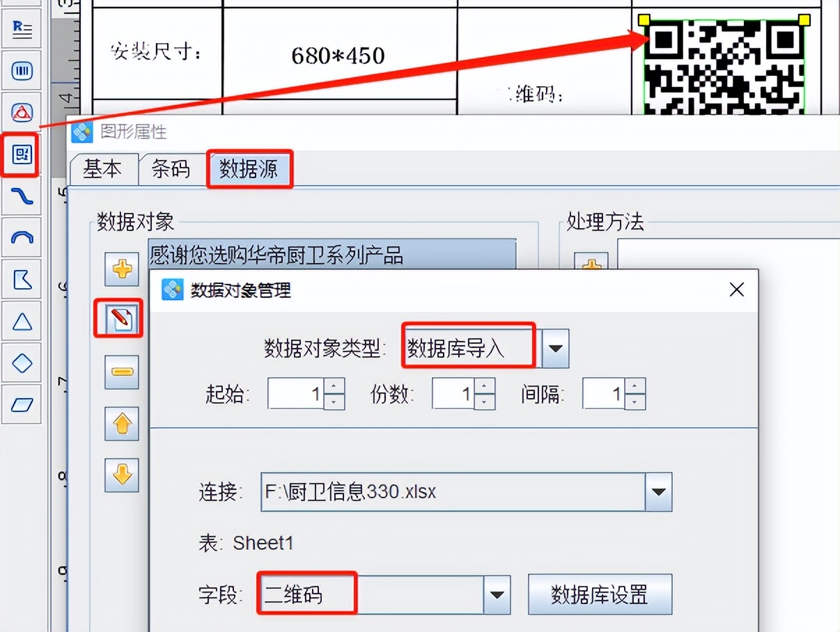Select the triangle shape tool
The image size is (840, 632).
22,322
